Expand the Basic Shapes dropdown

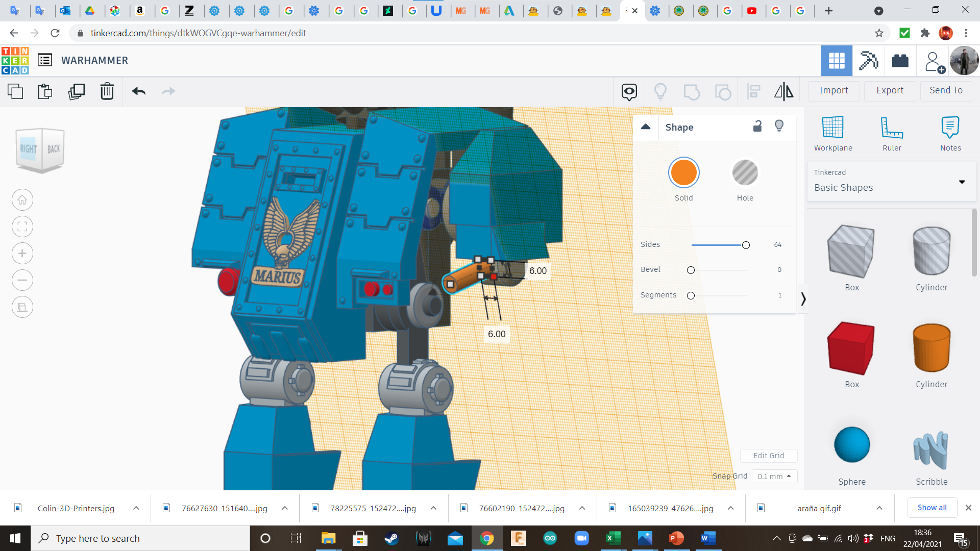coord(962,182)
